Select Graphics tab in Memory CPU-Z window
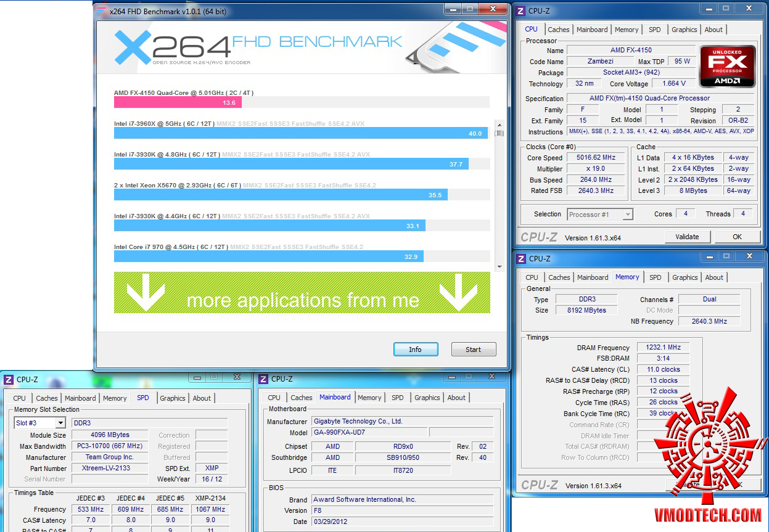Viewport: 769px width, 532px height. 685,277
